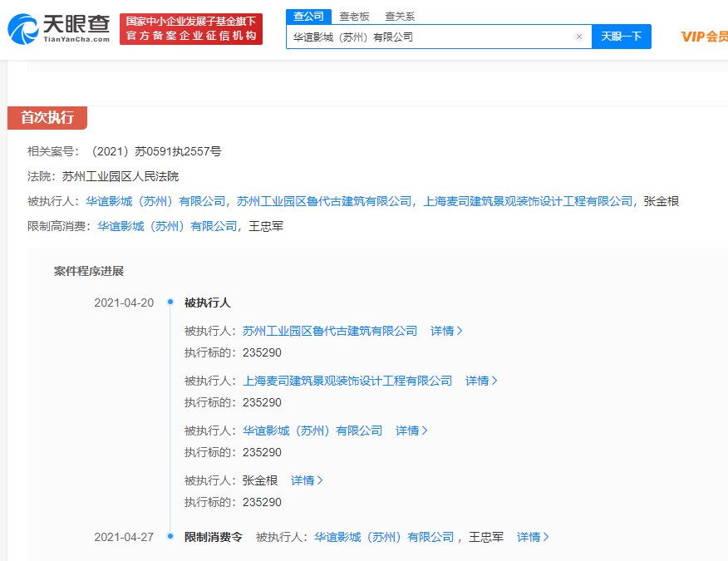Select the 查公司 tab
Viewport: 728px width, 561px height.
coord(308,17)
